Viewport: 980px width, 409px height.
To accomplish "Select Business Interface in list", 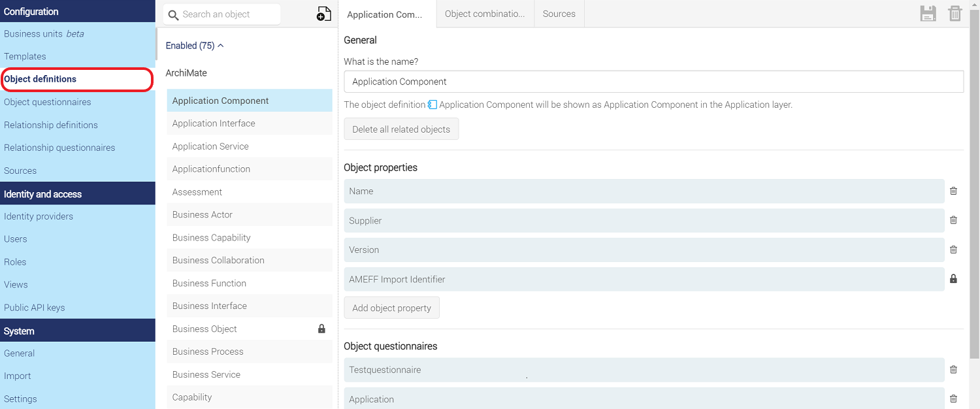I will [250, 306].
